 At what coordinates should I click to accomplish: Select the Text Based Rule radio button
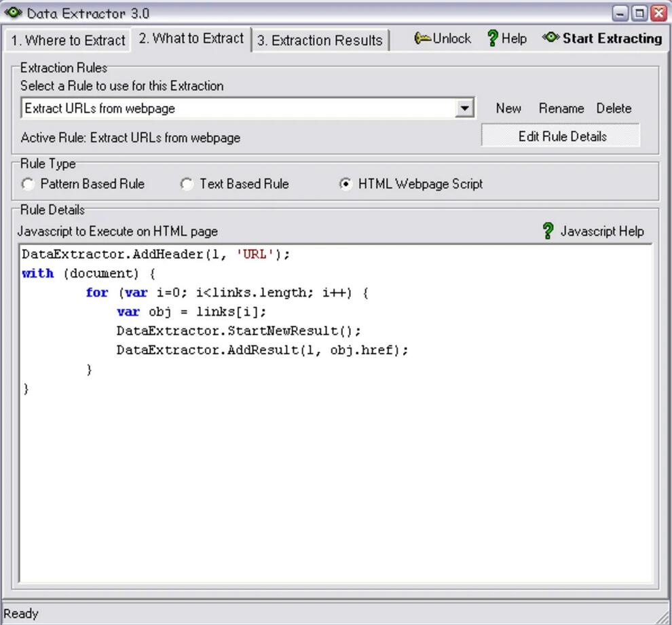tap(187, 184)
